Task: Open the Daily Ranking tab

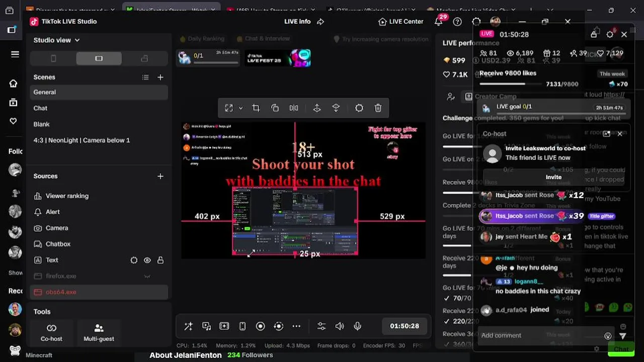Action: click(202, 39)
